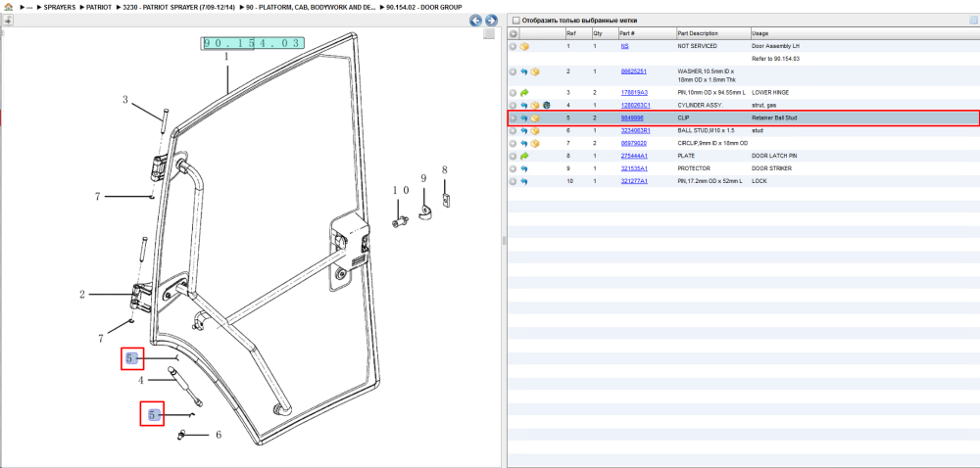Click the box icon for CLIP 9849996
This screenshot has width=980, height=468.
(x=534, y=117)
